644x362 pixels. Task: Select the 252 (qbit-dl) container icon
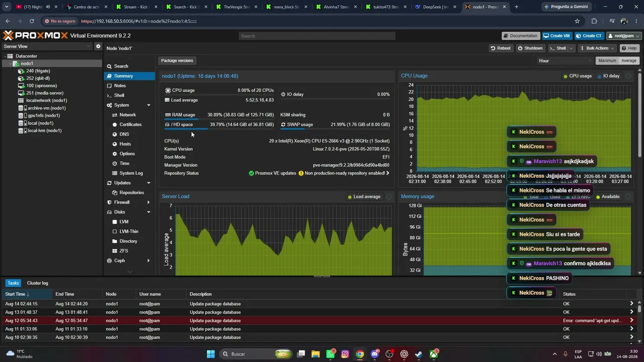pyautogui.click(x=21, y=78)
